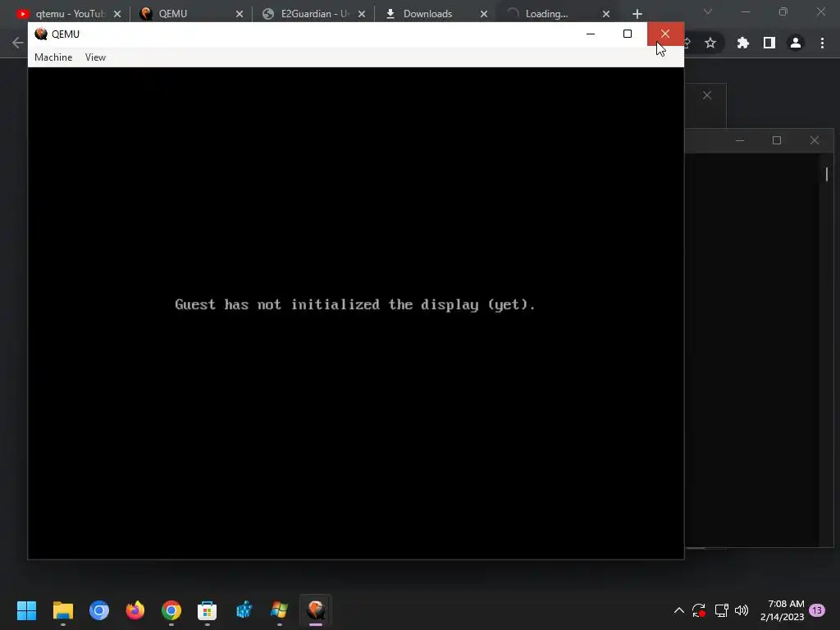Screen dimensions: 840x630
Task: Open the browser Extensions puzzle icon
Action: coord(742,43)
